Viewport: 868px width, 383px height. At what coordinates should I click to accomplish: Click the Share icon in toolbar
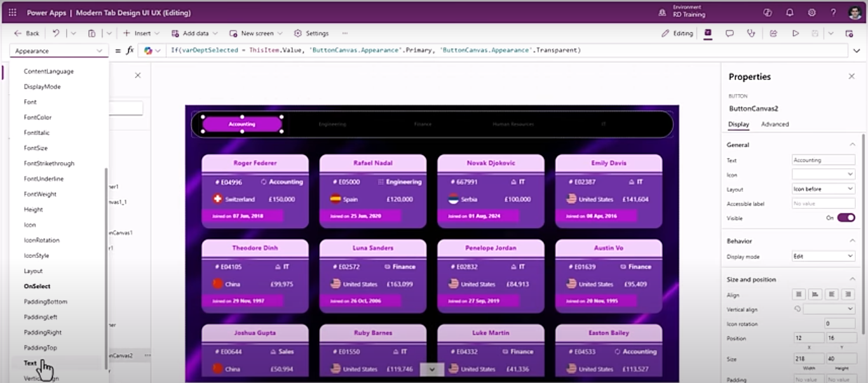click(773, 33)
